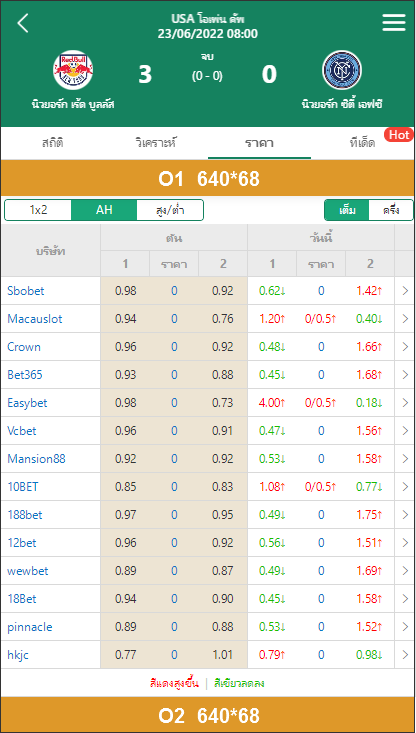Open the สถิติ statistics tab
Image resolution: width=416 pixels, height=733 pixels.
pos(52,143)
